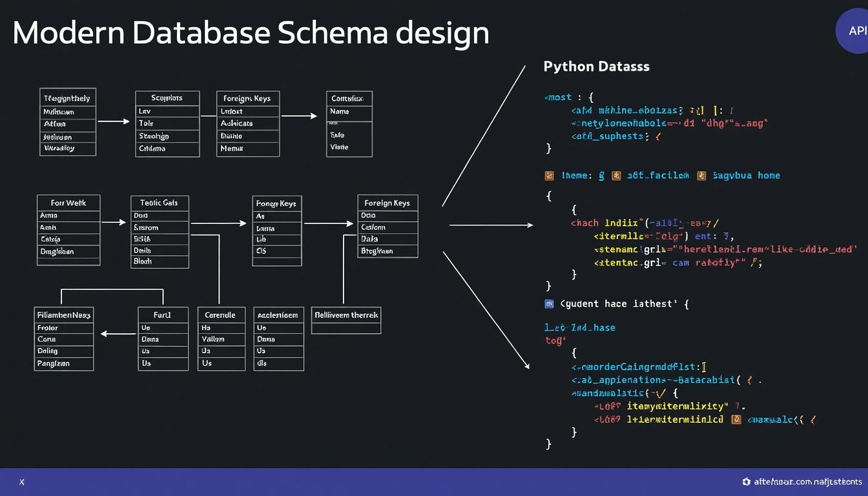Select the 'Ttegantlhely' table header

(x=68, y=98)
